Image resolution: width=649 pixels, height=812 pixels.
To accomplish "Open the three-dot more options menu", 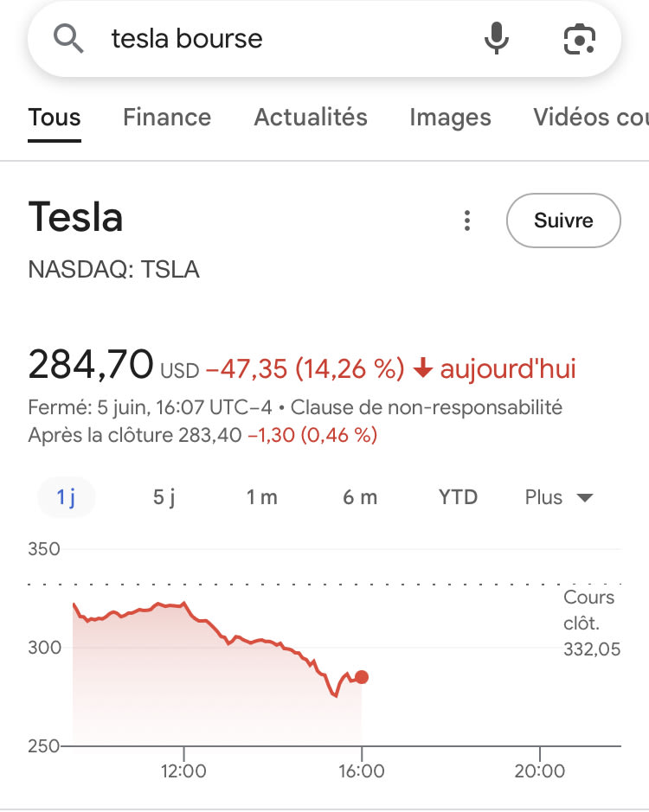I will (467, 221).
